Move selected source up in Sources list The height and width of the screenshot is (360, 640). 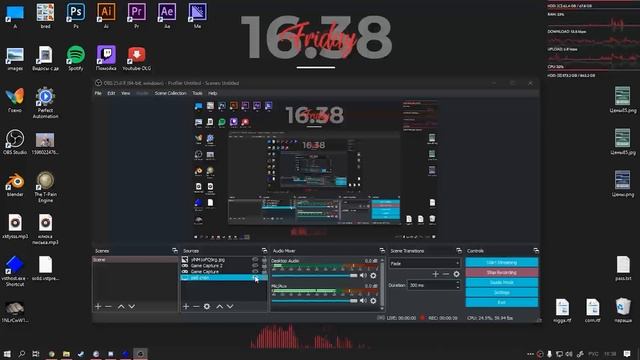tap(220, 306)
